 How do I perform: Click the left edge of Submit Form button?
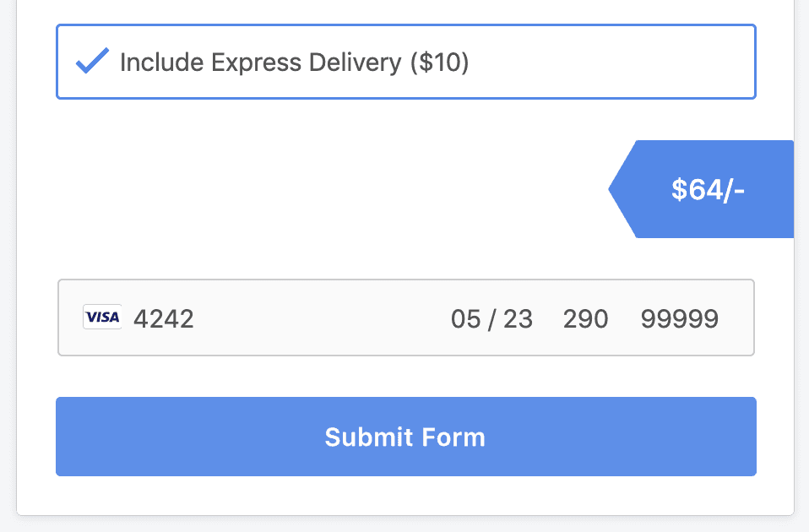tap(63, 437)
